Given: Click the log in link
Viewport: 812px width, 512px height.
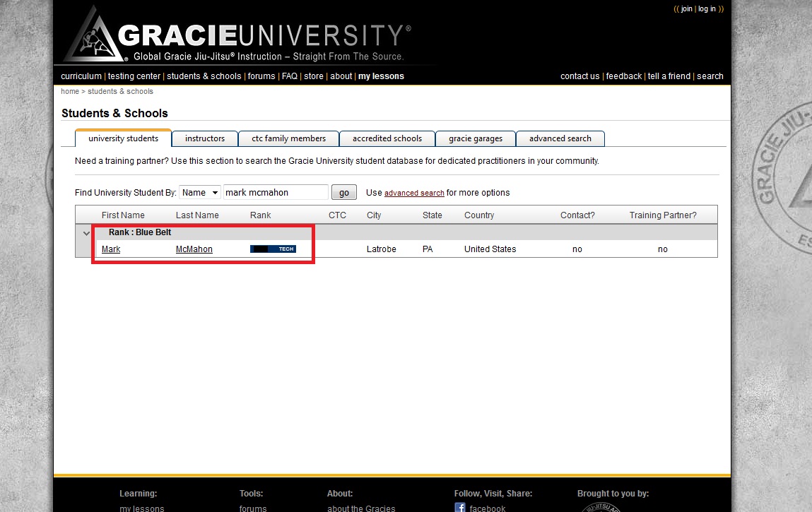Looking at the screenshot, I should [707, 8].
